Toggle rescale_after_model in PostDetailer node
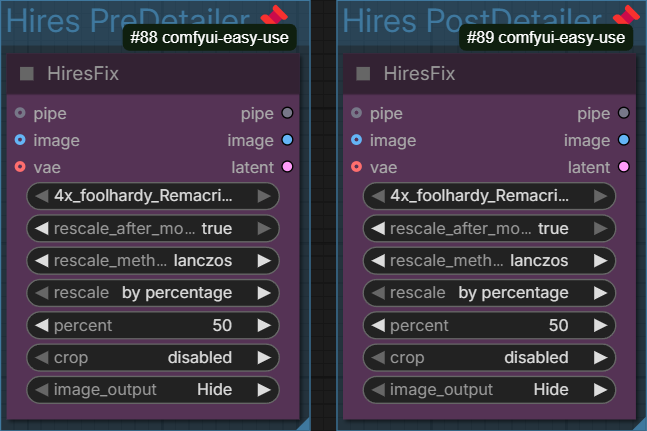647x431 pixels. 489,228
